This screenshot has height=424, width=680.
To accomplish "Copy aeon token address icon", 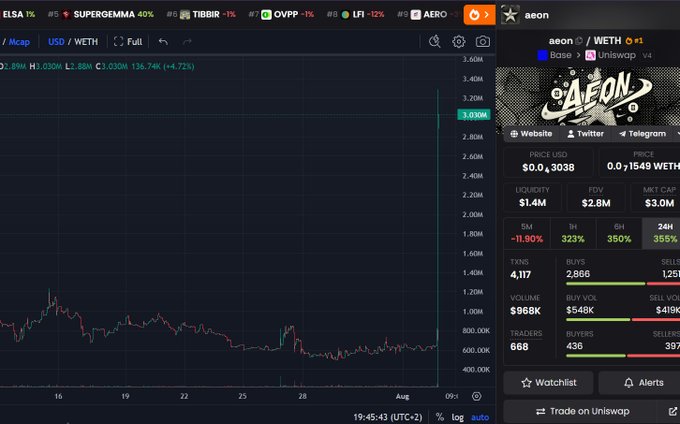I will pos(579,41).
